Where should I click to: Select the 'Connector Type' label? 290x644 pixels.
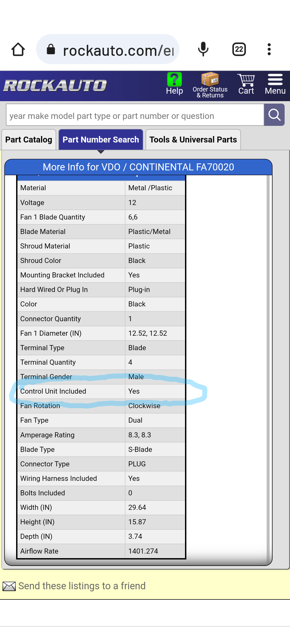[45, 464]
